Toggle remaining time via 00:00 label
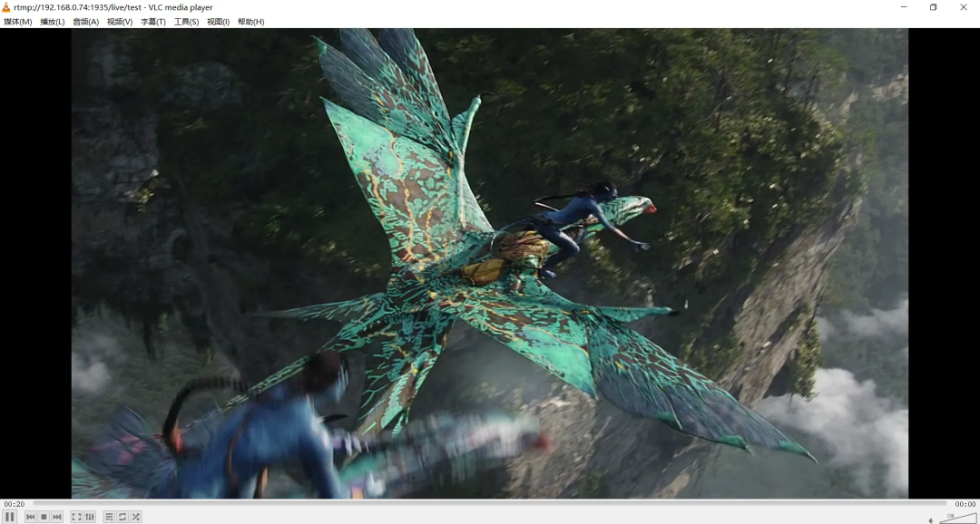Screen dimensions: 980x524 965,504
